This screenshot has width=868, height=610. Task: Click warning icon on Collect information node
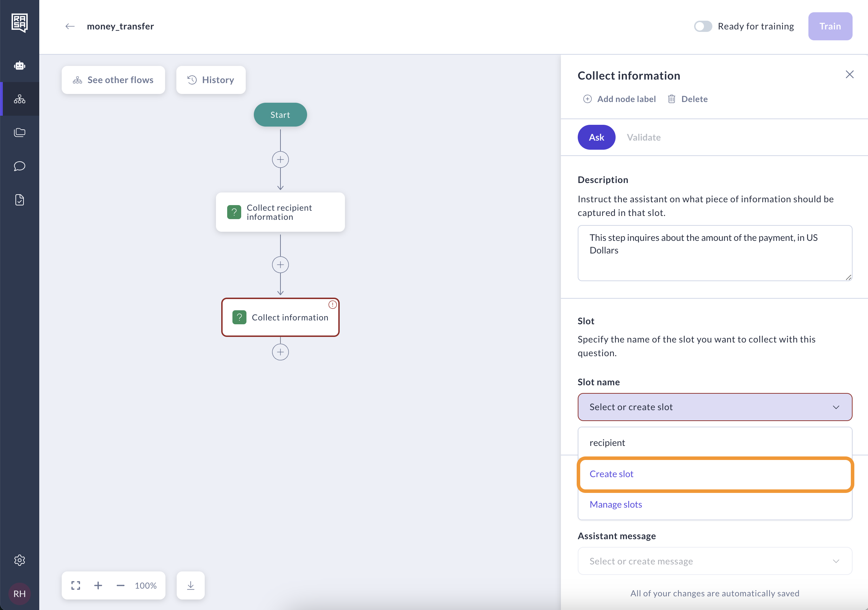tap(332, 305)
